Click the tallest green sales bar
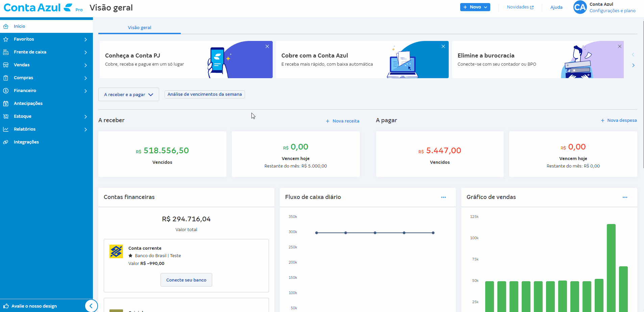This screenshot has width=644, height=312. point(611,268)
